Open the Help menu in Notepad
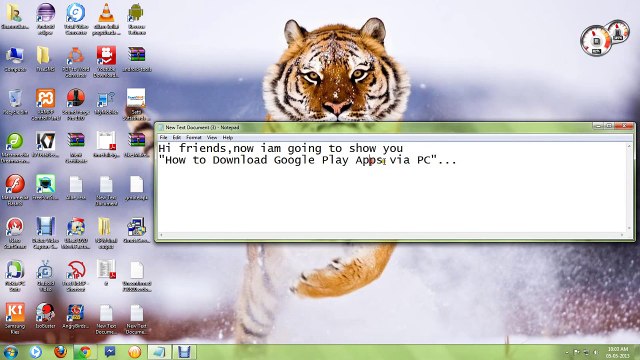The height and width of the screenshot is (360, 640). click(227, 138)
